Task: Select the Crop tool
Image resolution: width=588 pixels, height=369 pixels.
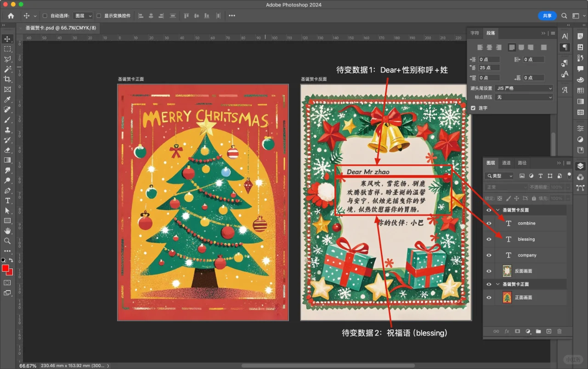Action: [7, 79]
